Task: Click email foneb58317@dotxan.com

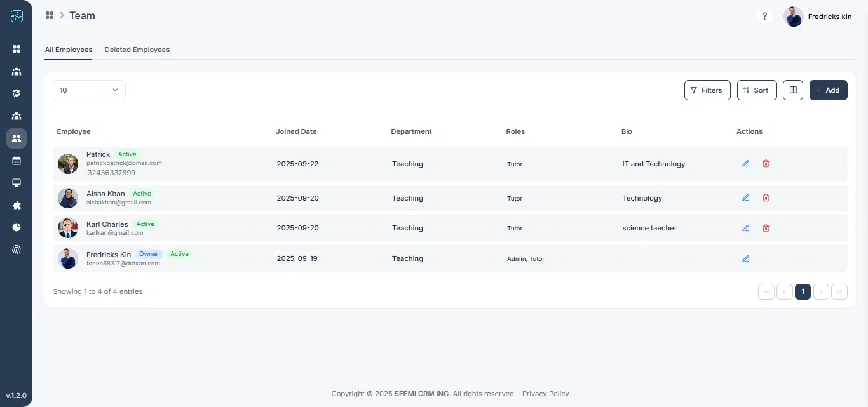Action: point(123,263)
